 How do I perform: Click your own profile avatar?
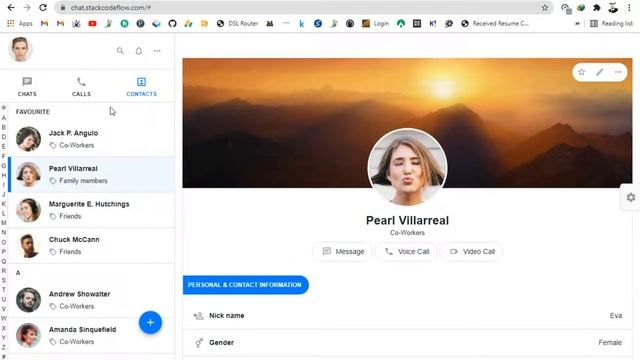(x=20, y=49)
